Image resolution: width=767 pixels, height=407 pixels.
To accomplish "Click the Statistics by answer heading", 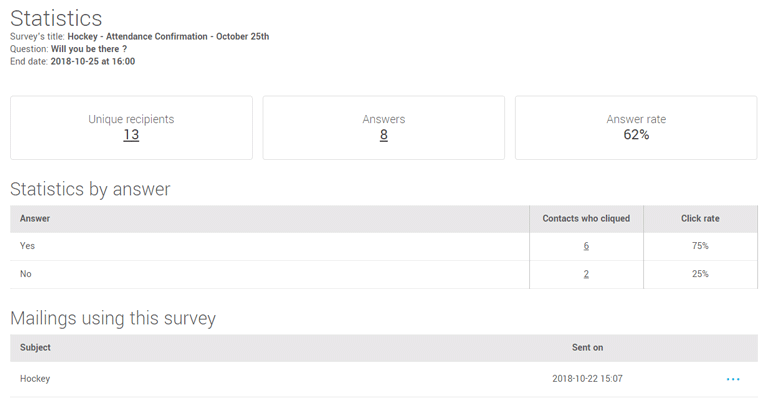I will (x=90, y=189).
